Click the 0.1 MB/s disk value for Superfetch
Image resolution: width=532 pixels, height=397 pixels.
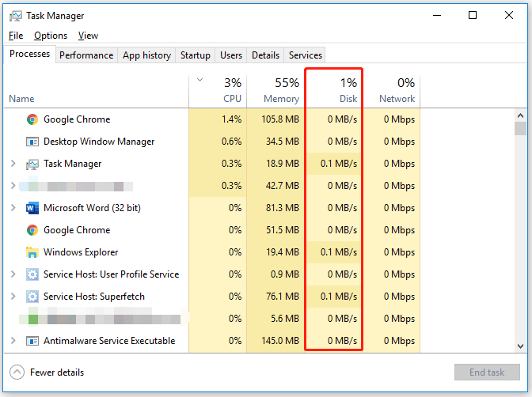coord(339,297)
